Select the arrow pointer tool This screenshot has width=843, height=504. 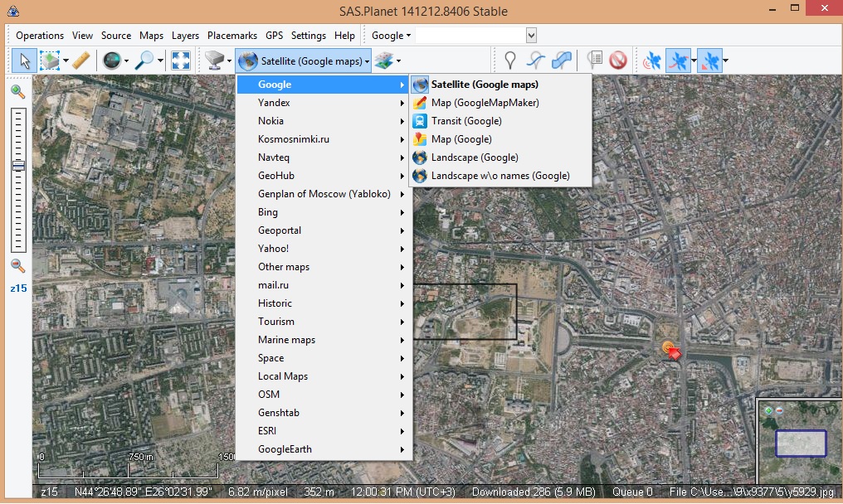pos(25,61)
